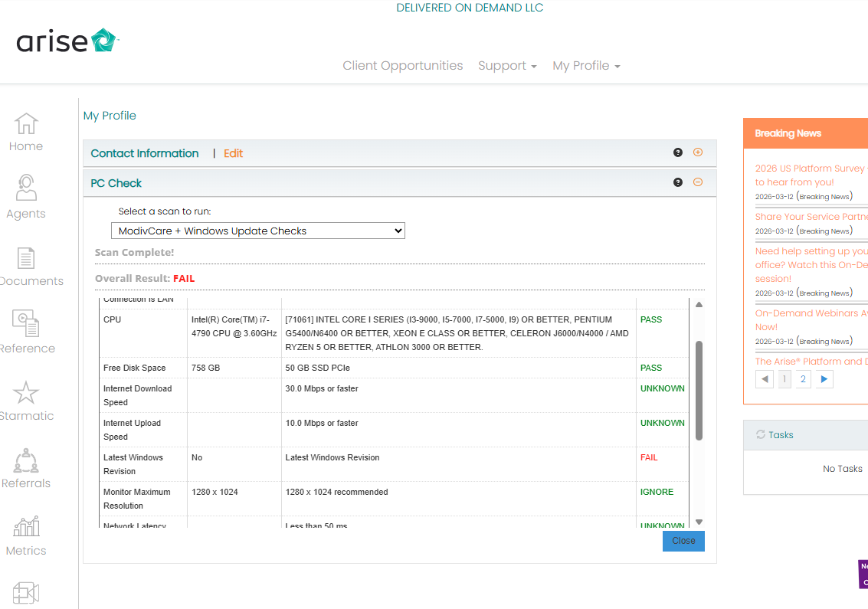This screenshot has width=868, height=609.
Task: Click the 50 GB SSD PCIe requirement
Action: pos(318,368)
